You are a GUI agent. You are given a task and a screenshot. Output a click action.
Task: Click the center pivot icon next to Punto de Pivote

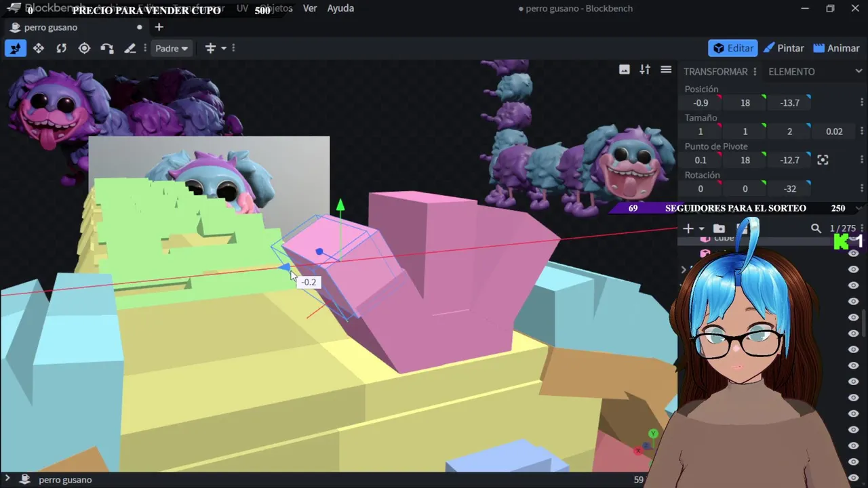823,160
